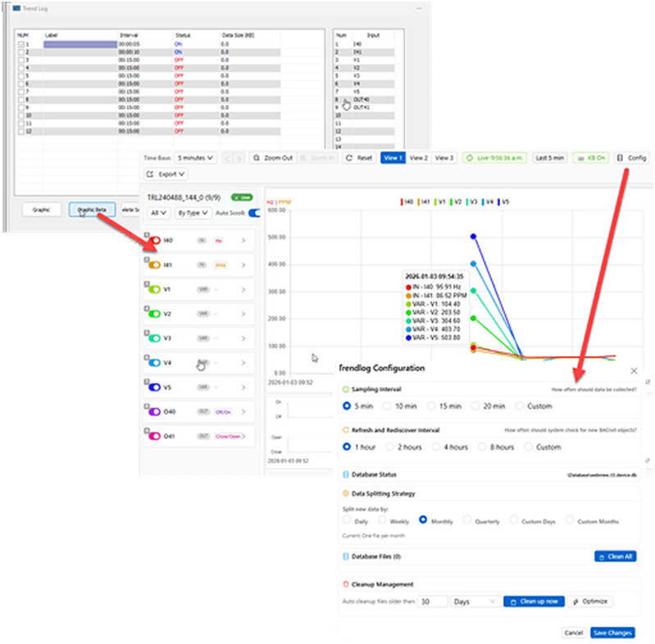This screenshot has height=644, width=655.
Task: Open the Time Base 5 minutes dropdown
Action: (196, 158)
